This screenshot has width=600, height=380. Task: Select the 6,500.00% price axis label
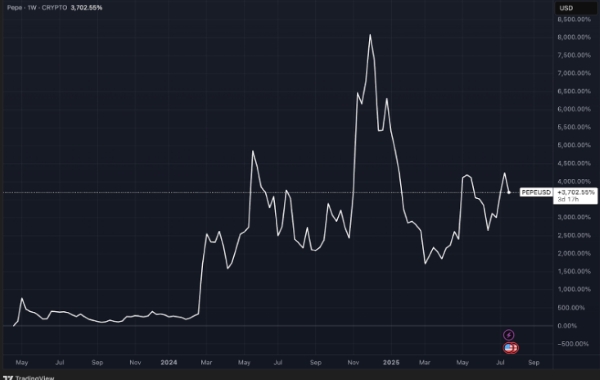pyautogui.click(x=574, y=91)
